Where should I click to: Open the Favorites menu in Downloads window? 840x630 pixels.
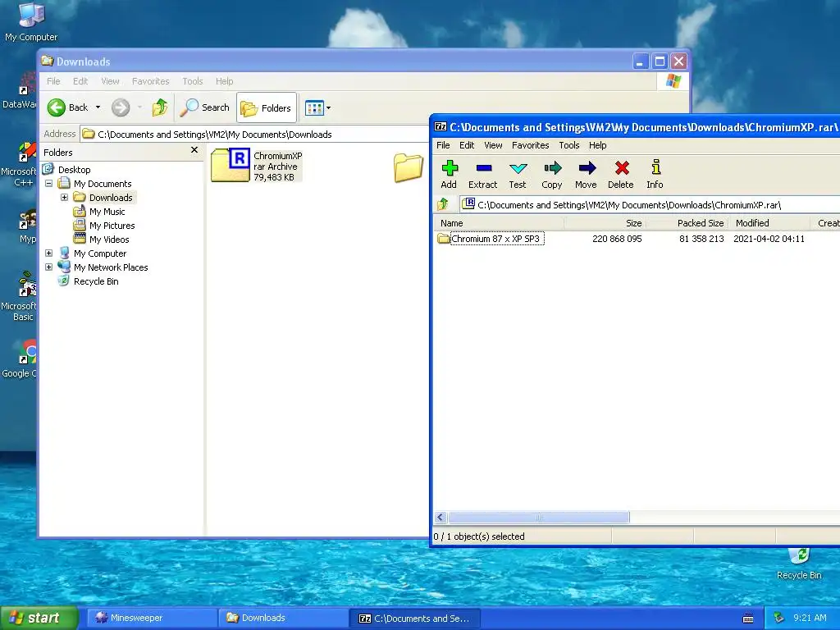coord(151,81)
